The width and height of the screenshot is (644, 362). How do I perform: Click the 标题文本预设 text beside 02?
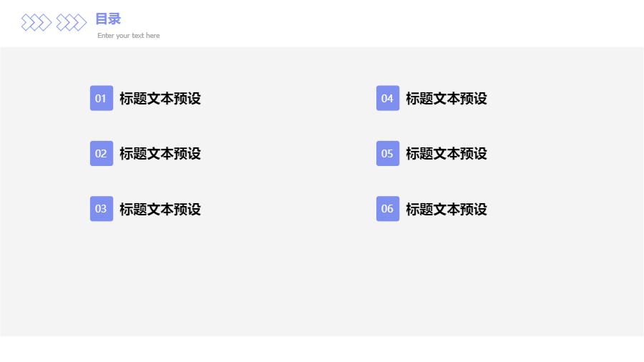(160, 154)
